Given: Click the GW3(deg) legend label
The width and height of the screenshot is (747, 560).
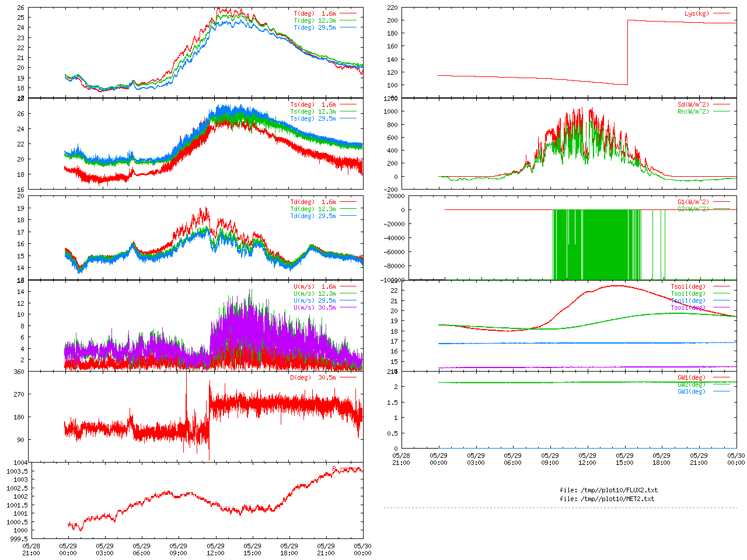Looking at the screenshot, I should pos(691,391).
